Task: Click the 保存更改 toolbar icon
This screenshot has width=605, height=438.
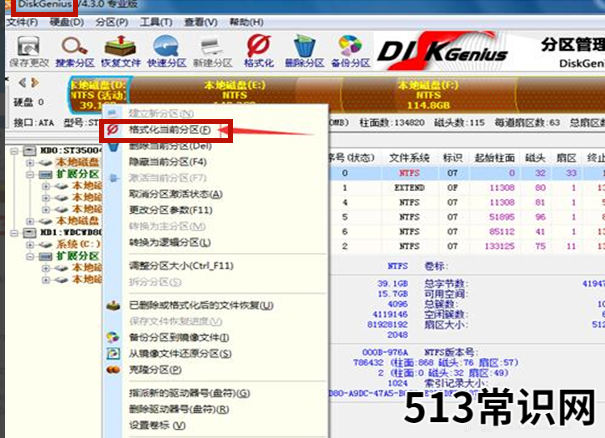Action: (x=29, y=51)
